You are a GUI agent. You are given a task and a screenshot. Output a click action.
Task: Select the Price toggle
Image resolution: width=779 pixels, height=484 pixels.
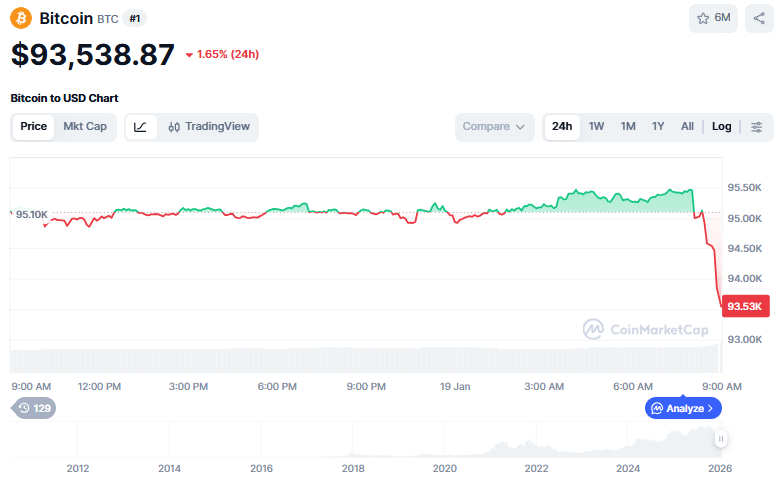[34, 127]
